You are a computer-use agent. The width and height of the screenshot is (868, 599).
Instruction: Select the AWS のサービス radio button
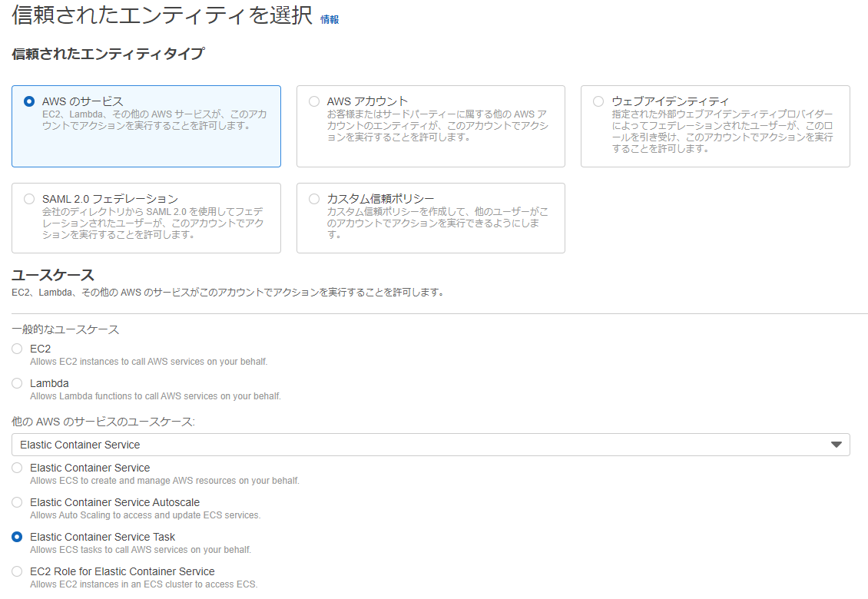[x=28, y=101]
